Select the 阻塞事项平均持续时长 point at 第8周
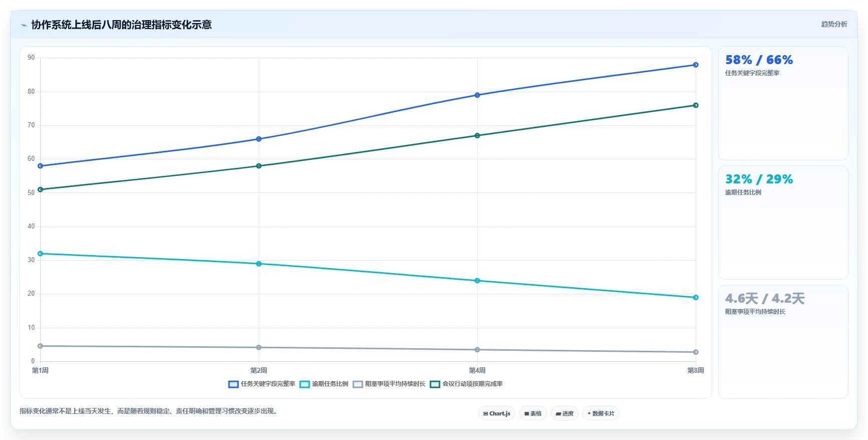Viewport: 868px width, 440px height. click(x=696, y=352)
